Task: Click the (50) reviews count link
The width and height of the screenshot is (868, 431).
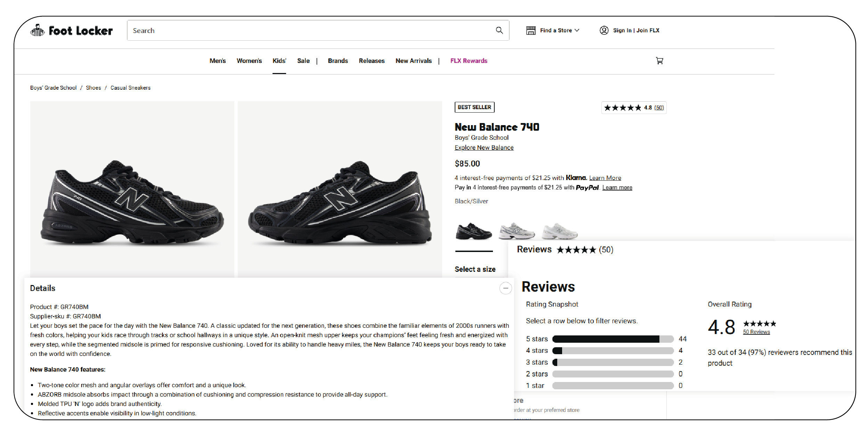Action: pos(659,108)
